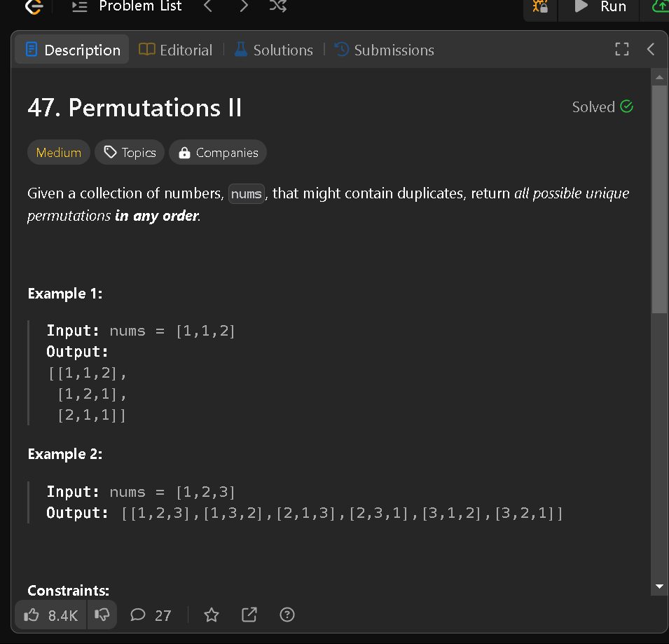Open the Submissions tab
Image resolution: width=669 pixels, height=644 pixels.
[384, 50]
